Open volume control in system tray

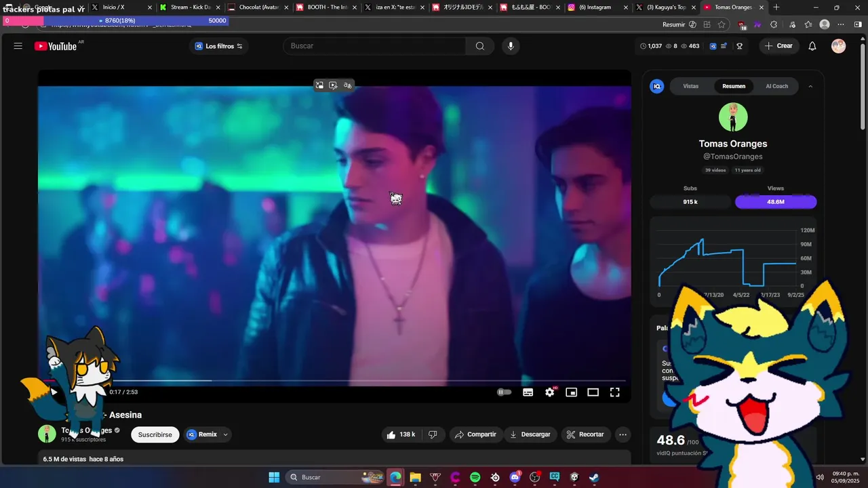(x=820, y=477)
